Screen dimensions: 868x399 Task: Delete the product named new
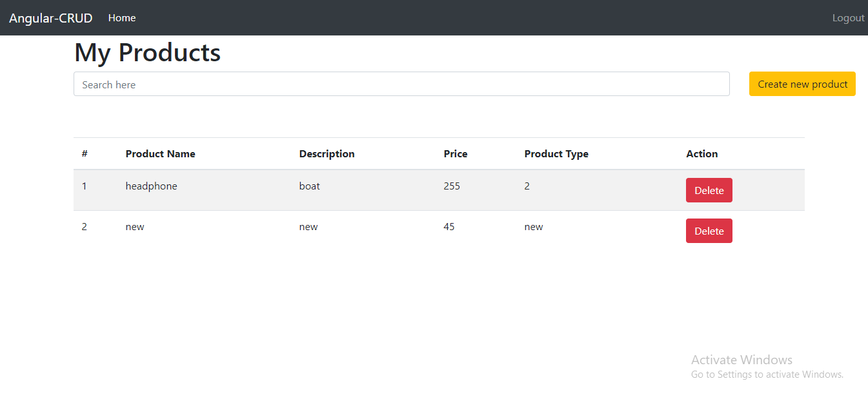point(709,231)
